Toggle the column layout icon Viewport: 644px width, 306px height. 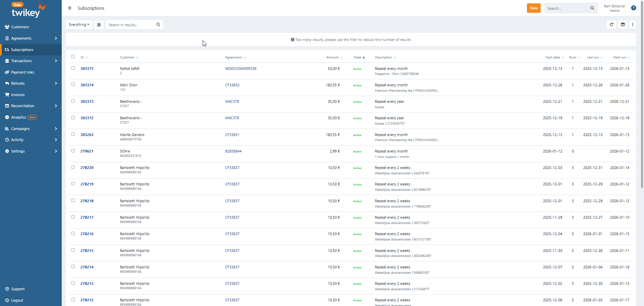coord(623,25)
